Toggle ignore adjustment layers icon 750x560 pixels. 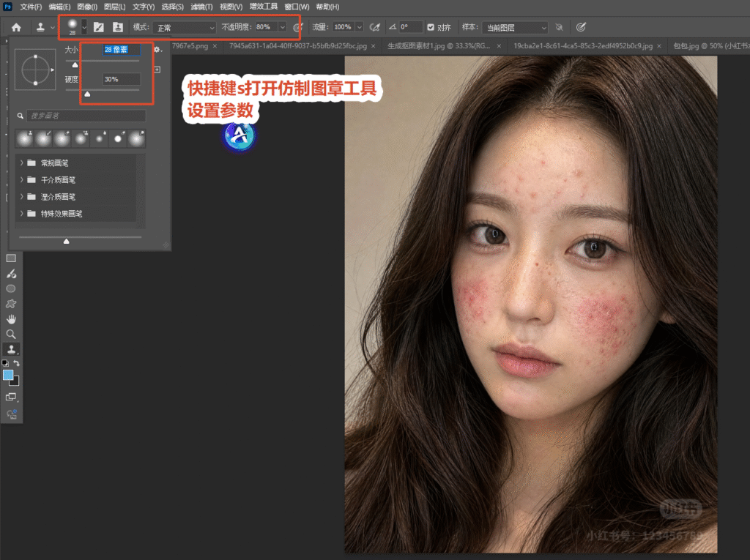[559, 27]
